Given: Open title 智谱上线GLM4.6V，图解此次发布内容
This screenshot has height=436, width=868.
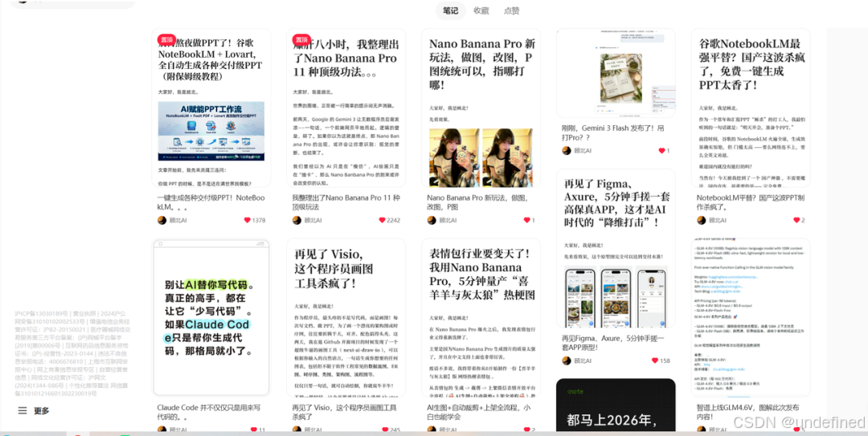Looking at the screenshot, I should tap(748, 412).
